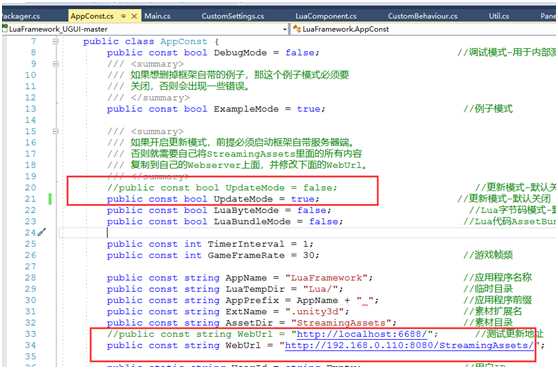Click line number 34 in the gutter
This screenshot has height=369, width=558.
31,345
